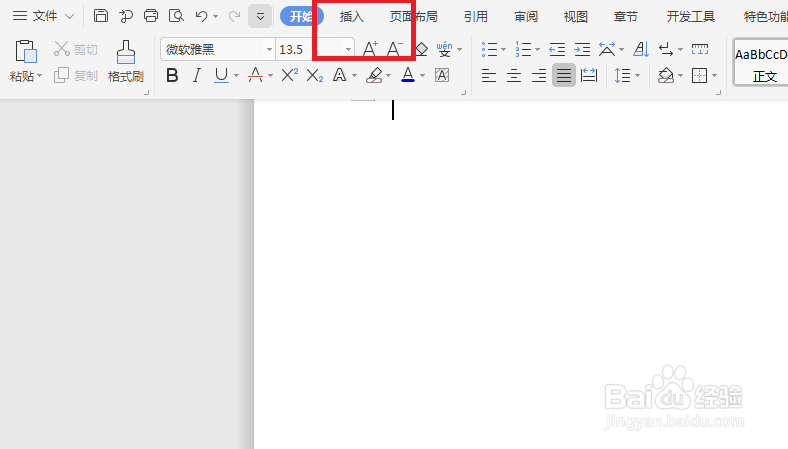
Task: Toggle strikethrough A formatting
Action: tap(255, 75)
